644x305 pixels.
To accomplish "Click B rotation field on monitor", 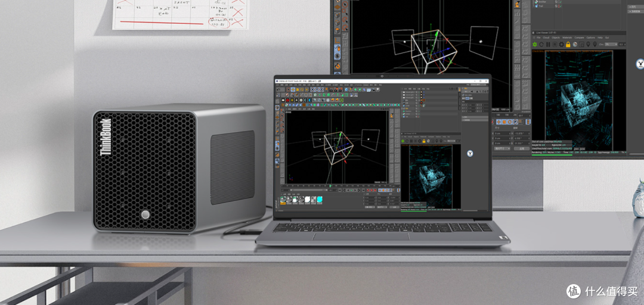I will (522, 143).
